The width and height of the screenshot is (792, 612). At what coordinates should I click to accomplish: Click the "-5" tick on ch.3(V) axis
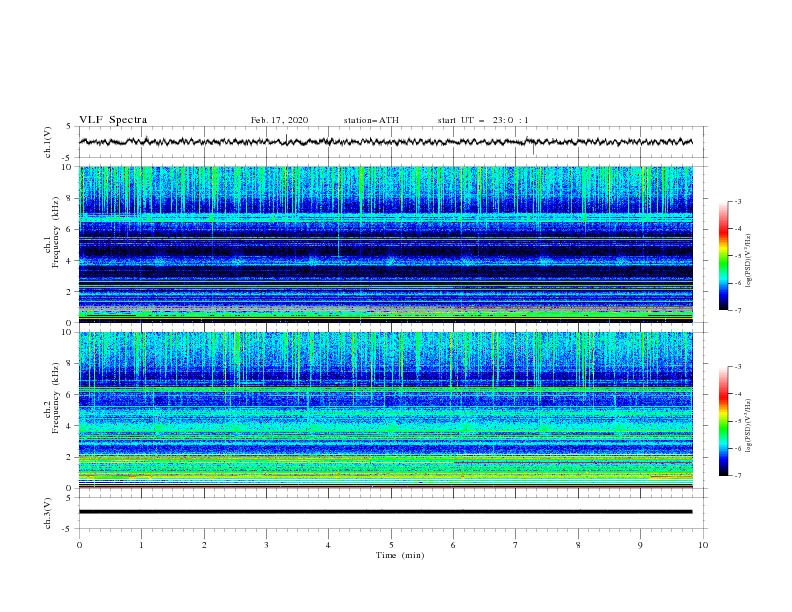click(x=68, y=529)
